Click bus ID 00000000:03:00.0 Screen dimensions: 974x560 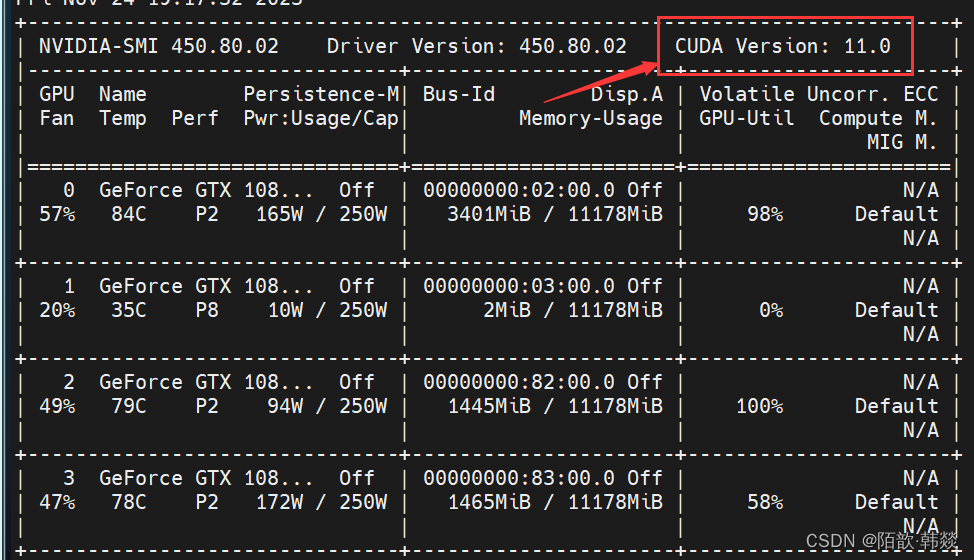coord(519,286)
